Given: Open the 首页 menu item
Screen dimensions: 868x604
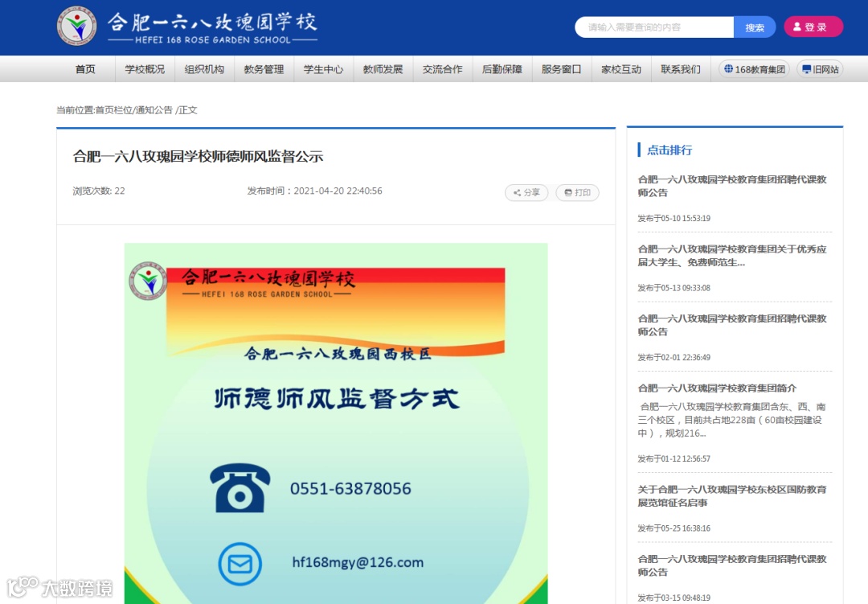Looking at the screenshot, I should (85, 69).
